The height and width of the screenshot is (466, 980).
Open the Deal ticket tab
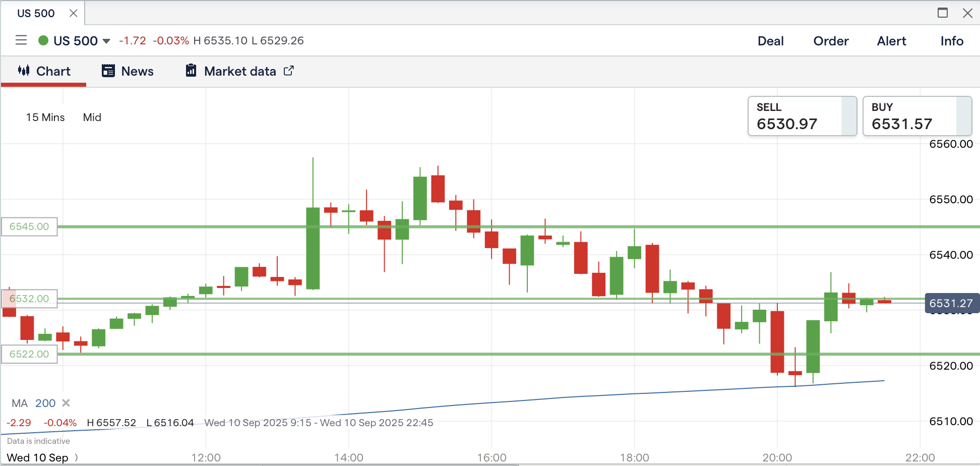770,41
